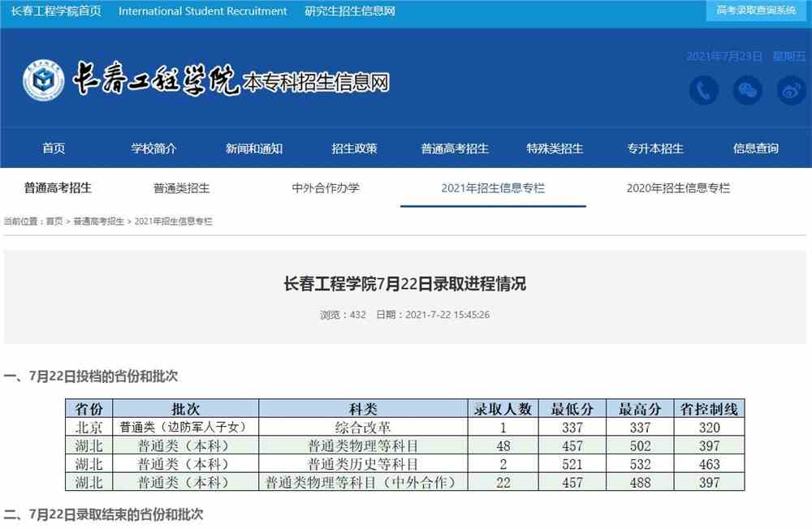Click the university logo emblem

(44, 80)
